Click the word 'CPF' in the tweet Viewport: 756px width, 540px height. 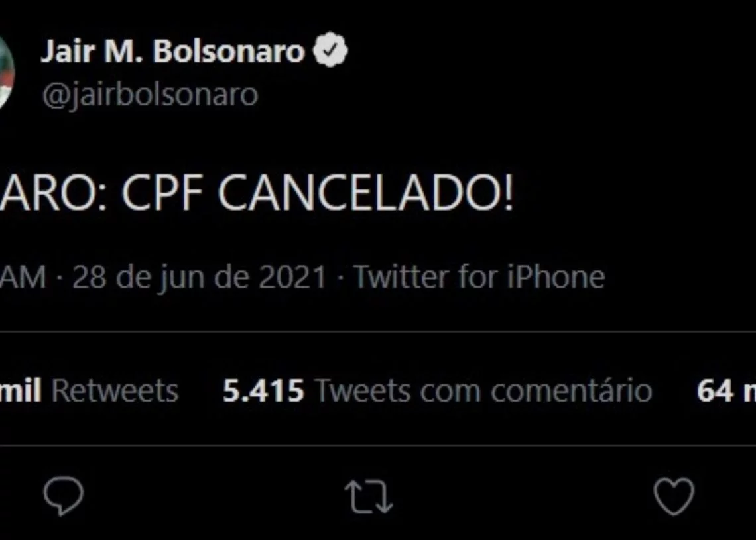coord(162,193)
